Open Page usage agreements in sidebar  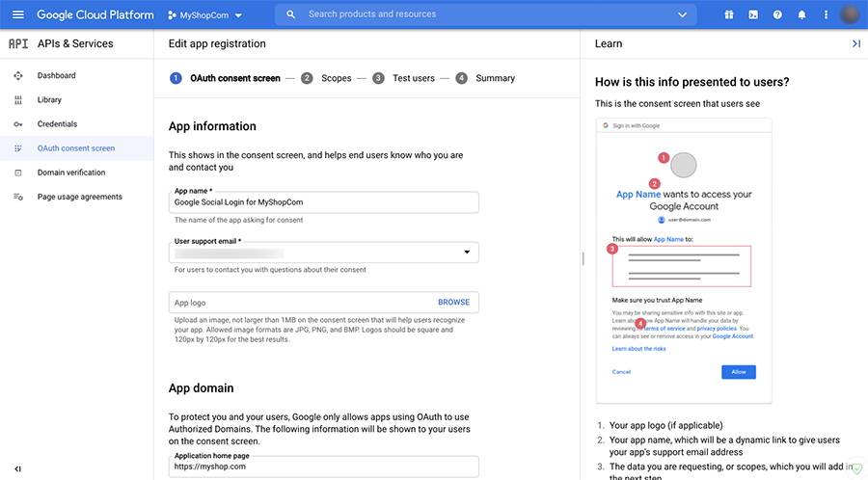[x=80, y=197]
